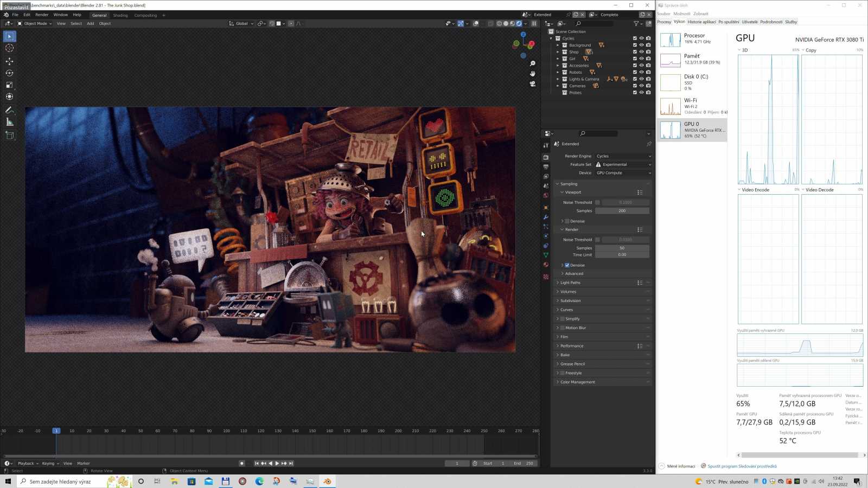Select the Rotate tool
This screenshot has width=868, height=488.
[x=10, y=73]
